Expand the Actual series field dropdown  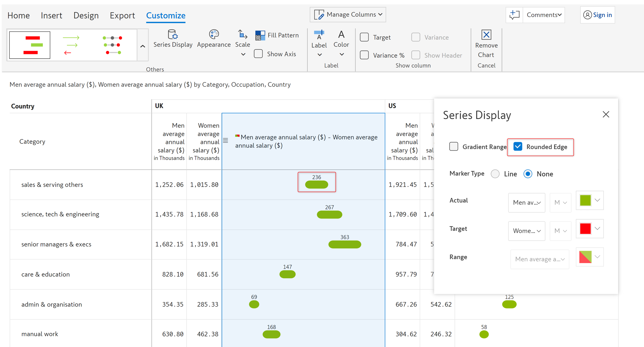click(526, 202)
